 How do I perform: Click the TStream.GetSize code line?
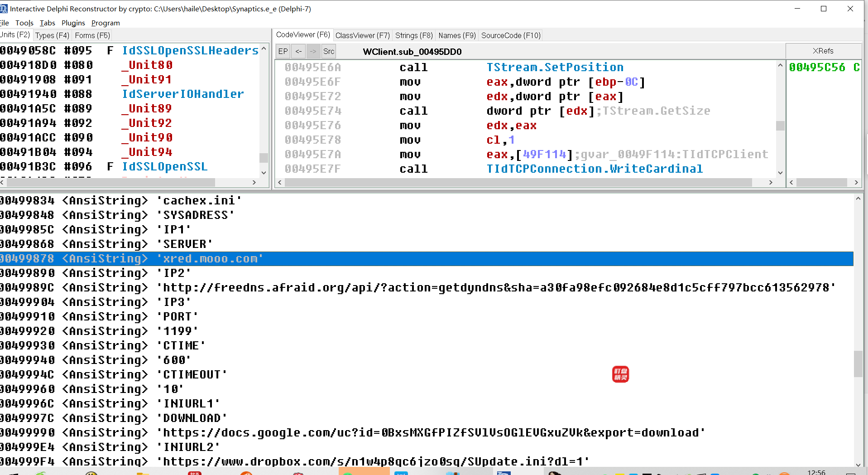(525, 111)
